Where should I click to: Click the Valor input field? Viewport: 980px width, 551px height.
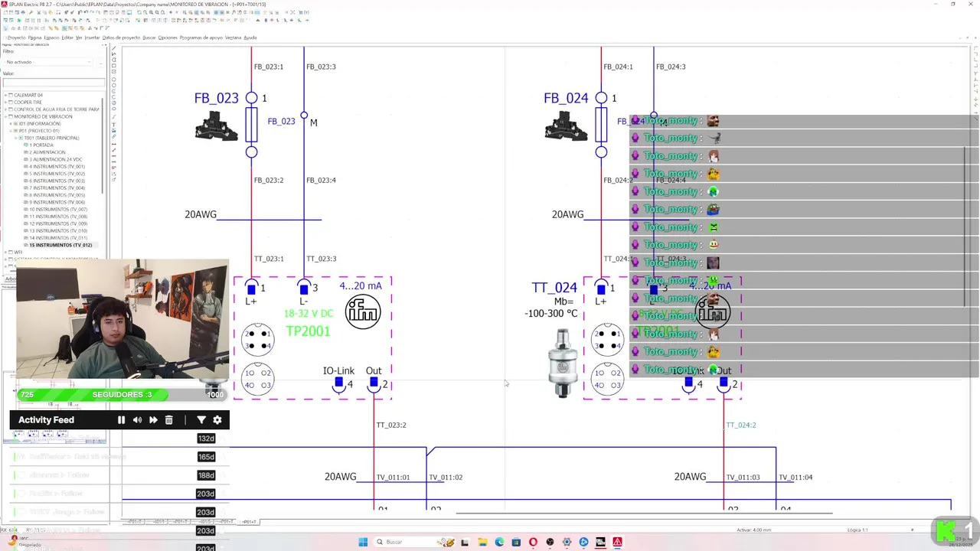click(54, 83)
